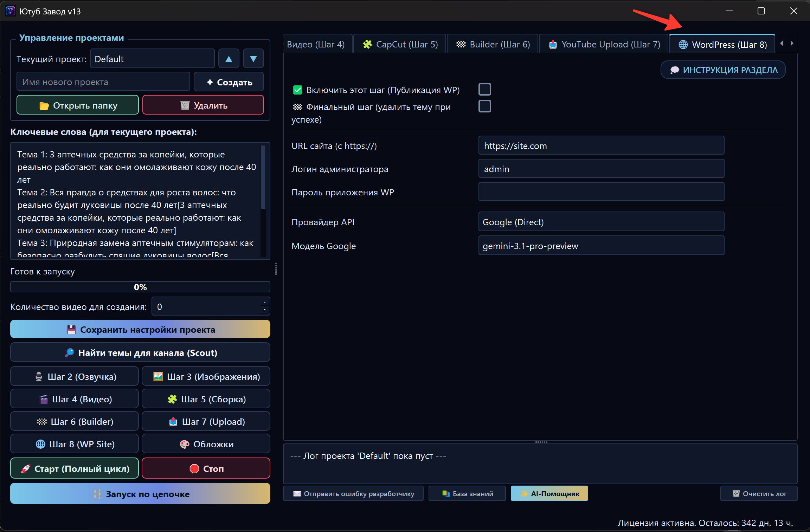Click the Создать project button
This screenshot has height=532, width=810.
tap(229, 82)
